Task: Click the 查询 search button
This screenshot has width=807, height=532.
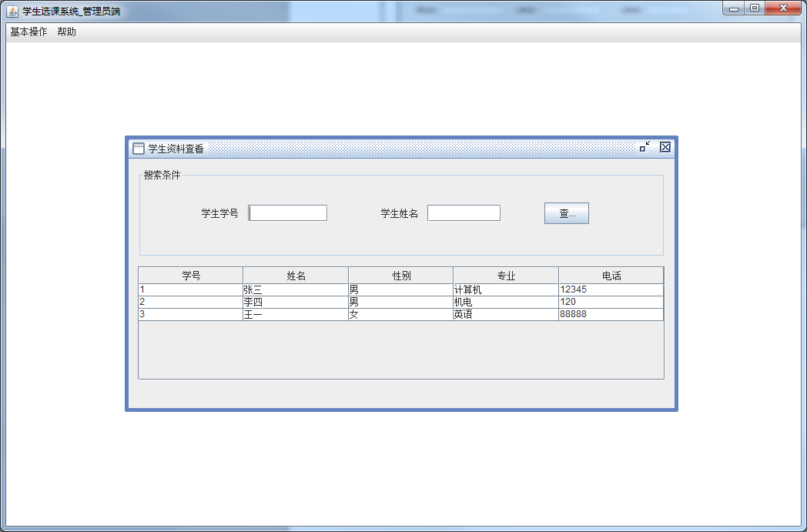Action: click(x=567, y=212)
